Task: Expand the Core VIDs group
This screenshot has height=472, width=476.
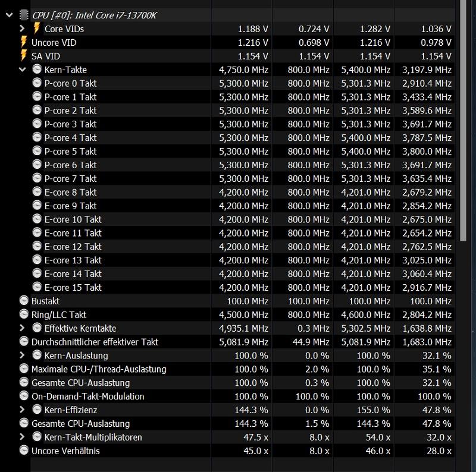Action: (22, 29)
